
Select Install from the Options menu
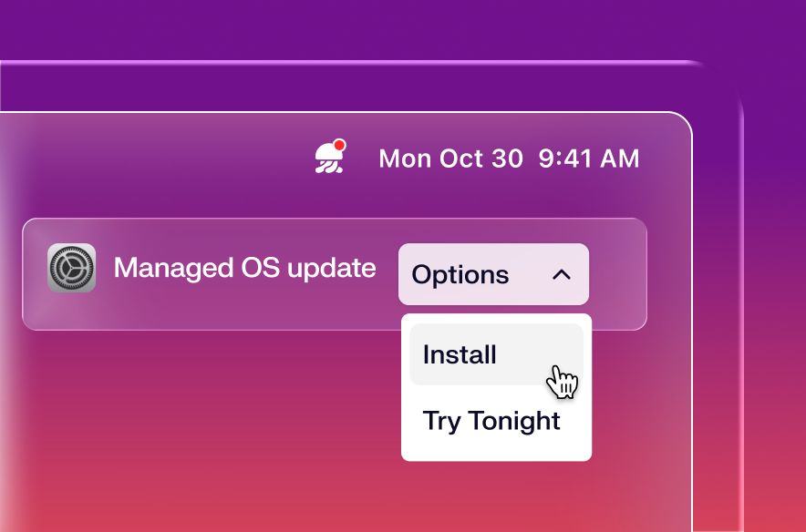460,354
